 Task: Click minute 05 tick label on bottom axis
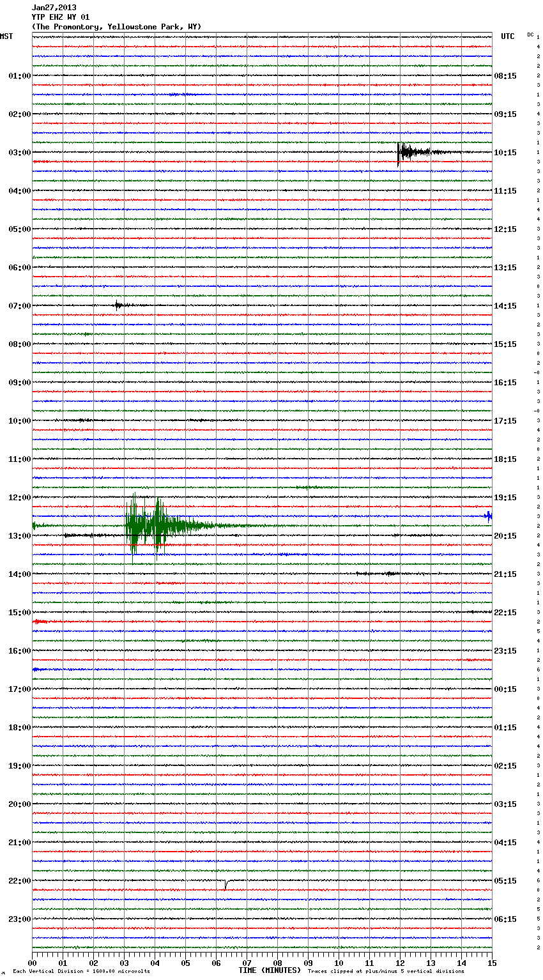tap(185, 963)
